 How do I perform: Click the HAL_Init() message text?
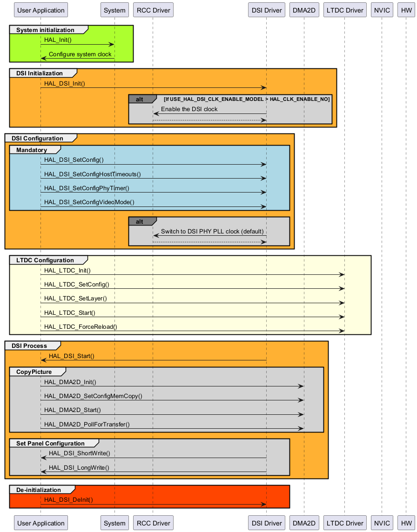tap(58, 40)
